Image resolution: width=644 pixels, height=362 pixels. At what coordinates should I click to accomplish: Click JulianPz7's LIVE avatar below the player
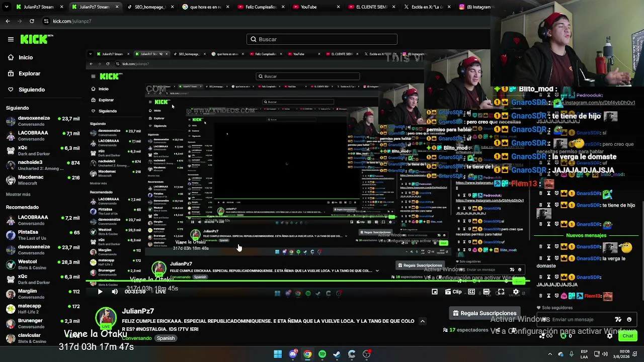pyautogui.click(x=106, y=318)
